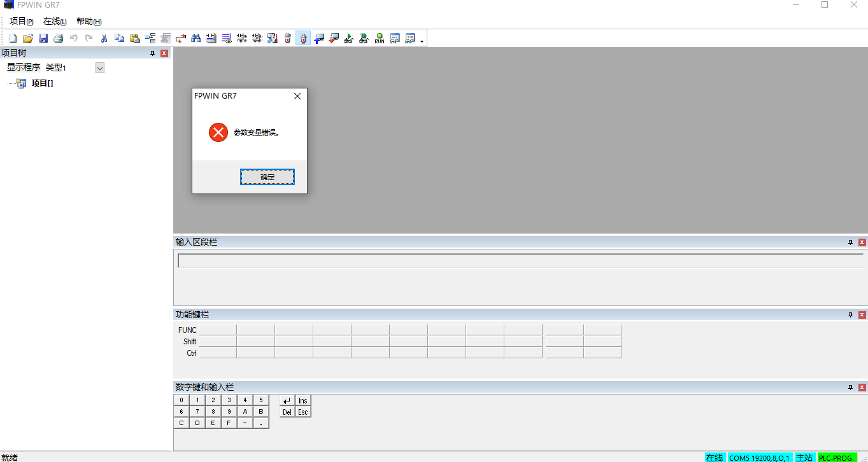Screen dimensions: 868x462
Task: Open the 显示程序 type dropdown
Action: click(x=100, y=68)
